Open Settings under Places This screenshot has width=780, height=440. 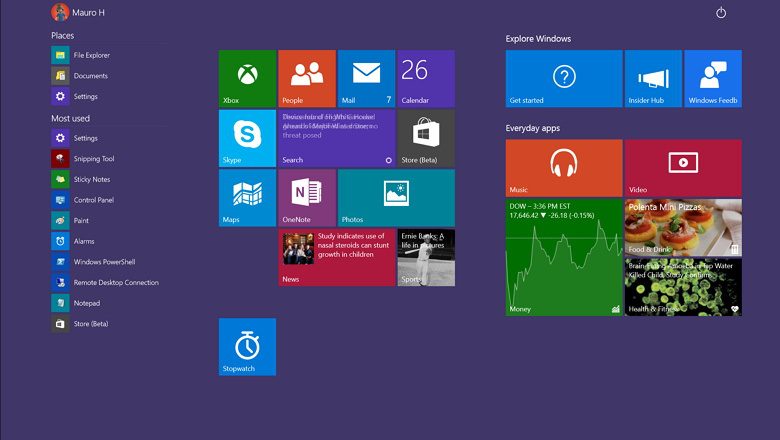click(x=75, y=96)
